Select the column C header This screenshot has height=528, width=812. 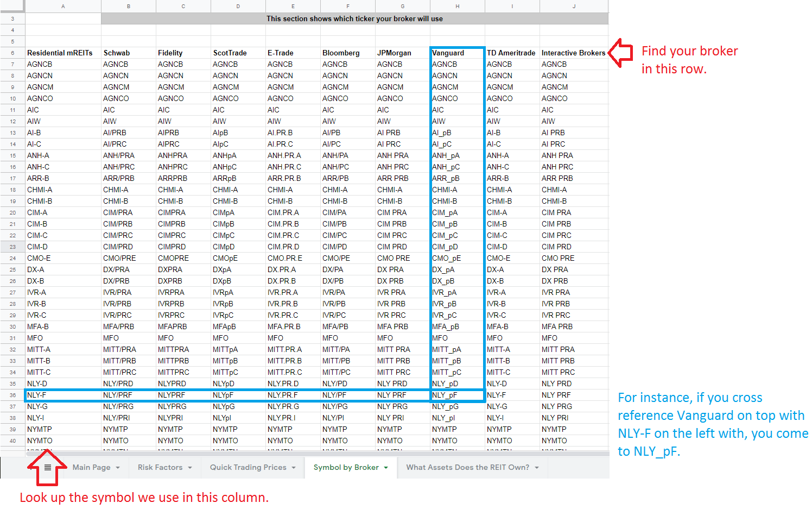[x=183, y=6]
